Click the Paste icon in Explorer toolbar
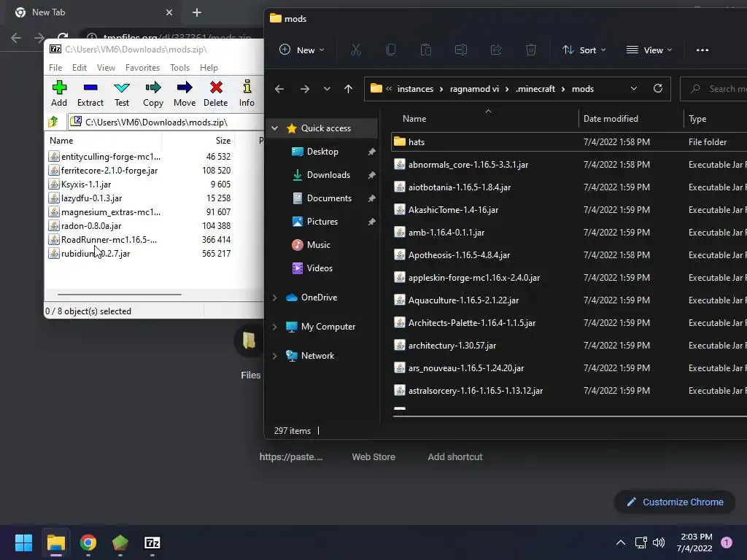747x560 pixels. point(426,50)
